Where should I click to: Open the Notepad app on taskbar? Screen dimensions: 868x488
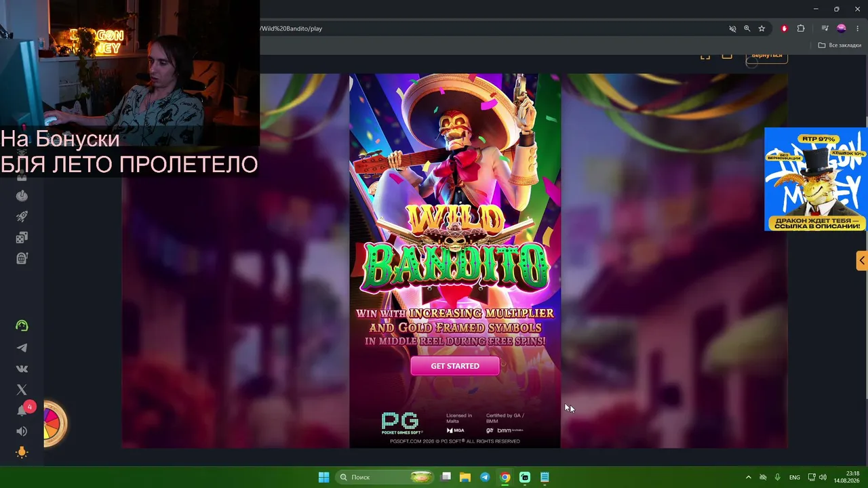point(545,477)
